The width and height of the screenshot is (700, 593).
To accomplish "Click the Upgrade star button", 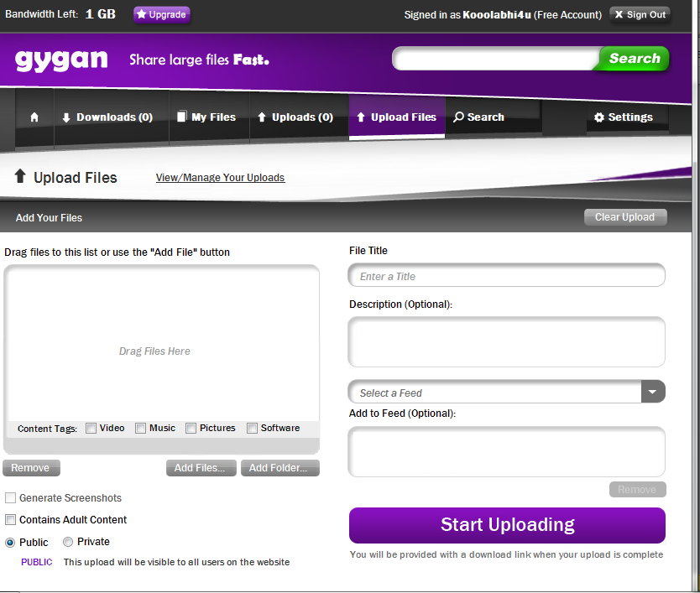I will 162,14.
